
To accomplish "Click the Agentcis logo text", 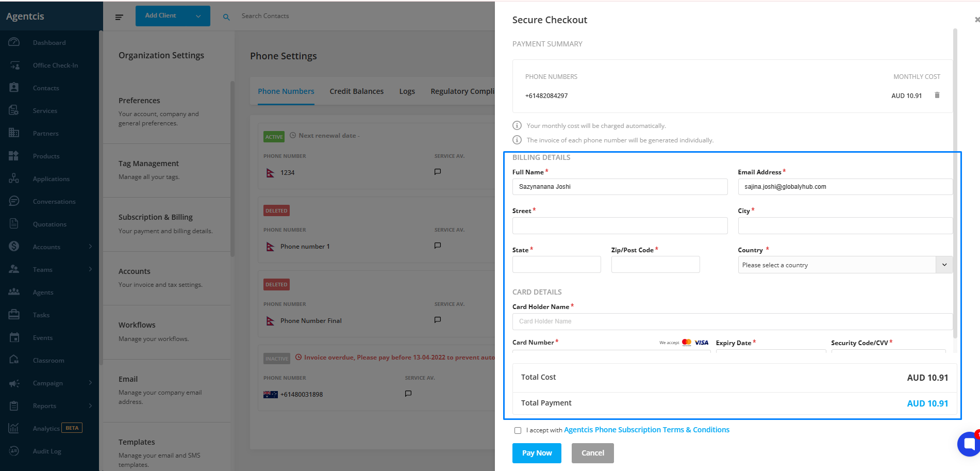I will [x=25, y=16].
